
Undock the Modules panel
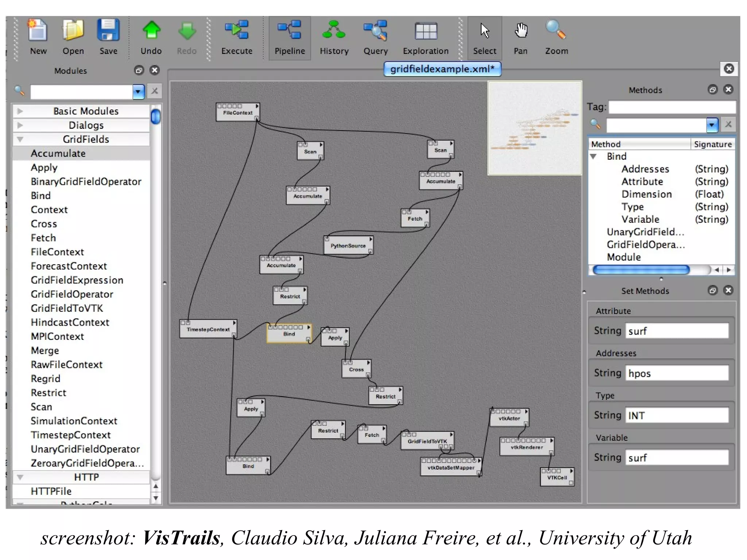tap(139, 70)
